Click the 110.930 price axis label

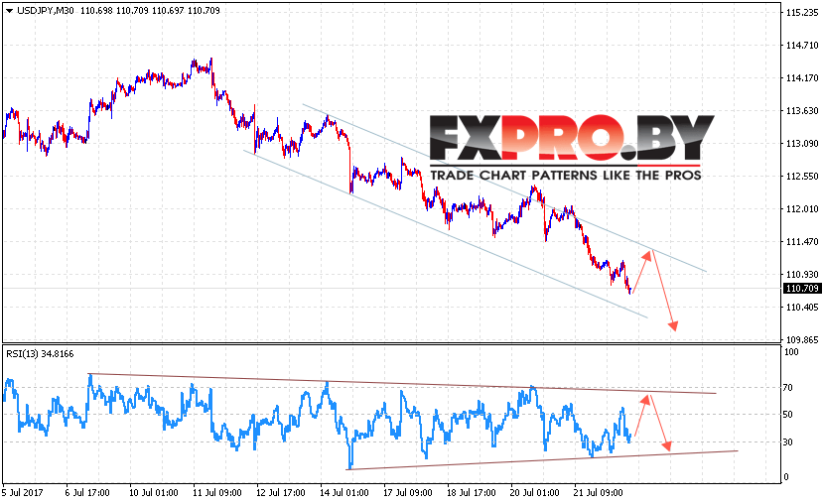(802, 274)
